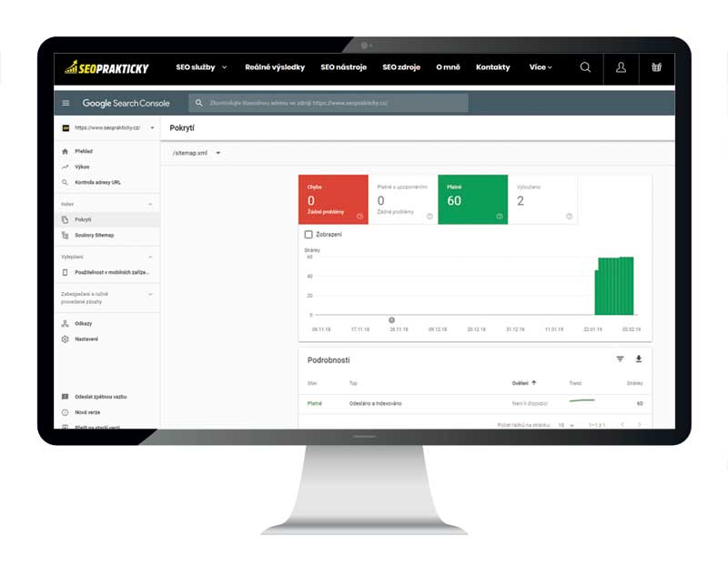The image size is (728, 566).
Task: Click the info icon beside Nová verze
Action: click(65, 412)
